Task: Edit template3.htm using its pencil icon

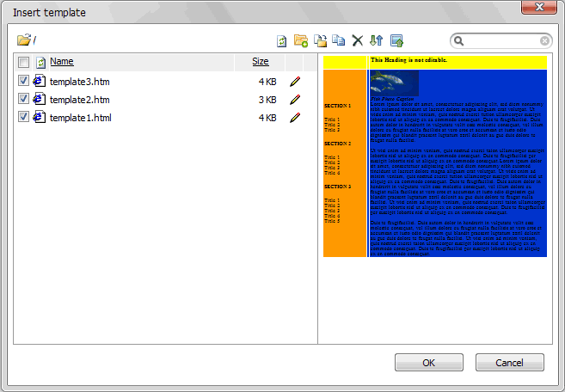Action: coord(296,82)
